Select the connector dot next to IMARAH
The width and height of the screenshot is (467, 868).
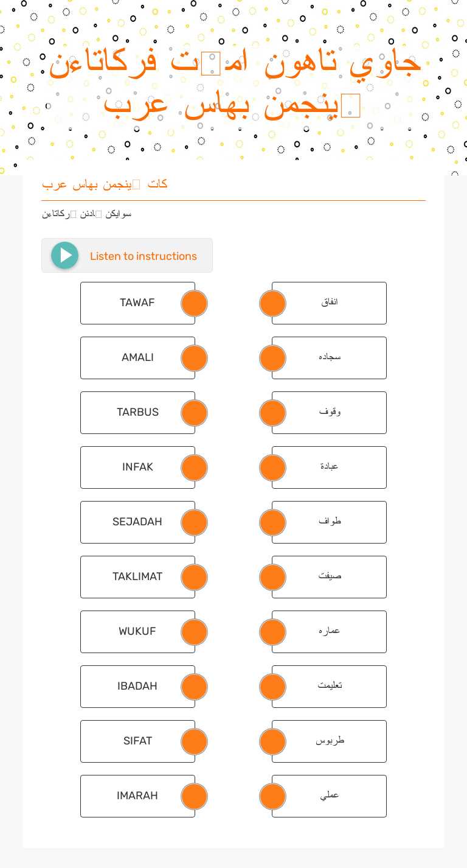click(x=194, y=796)
